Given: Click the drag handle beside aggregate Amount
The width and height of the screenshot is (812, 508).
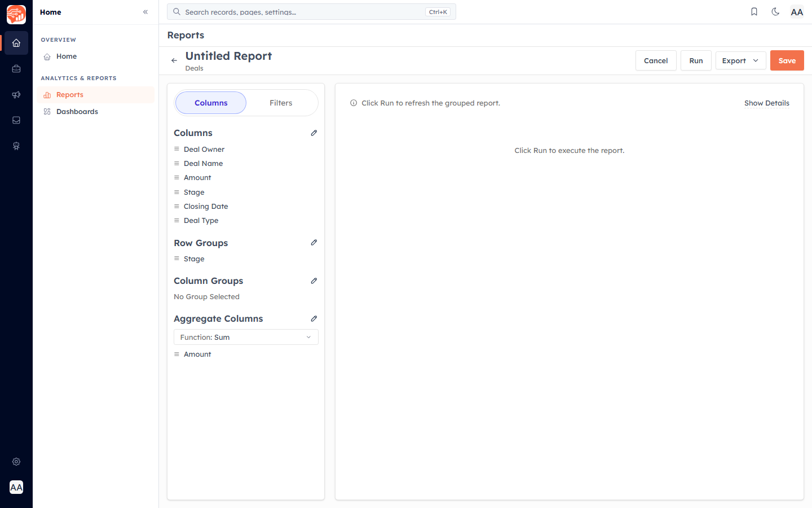Looking at the screenshot, I should tap(176, 354).
